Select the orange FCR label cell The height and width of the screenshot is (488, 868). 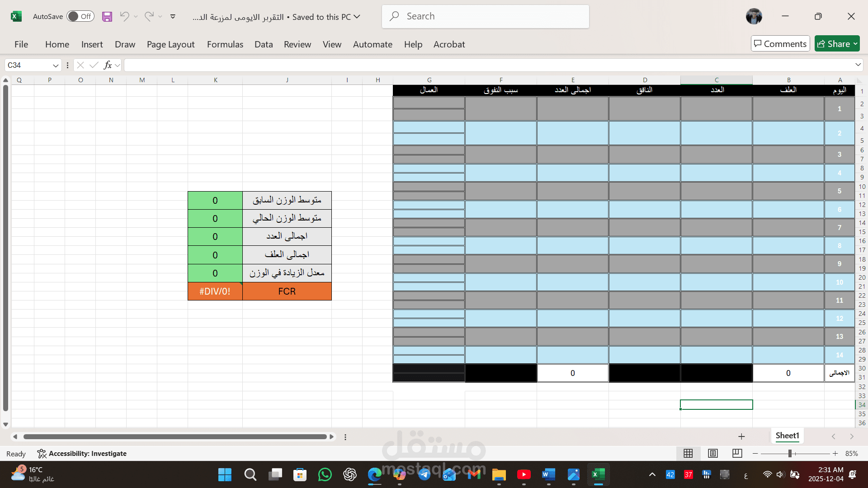point(287,291)
